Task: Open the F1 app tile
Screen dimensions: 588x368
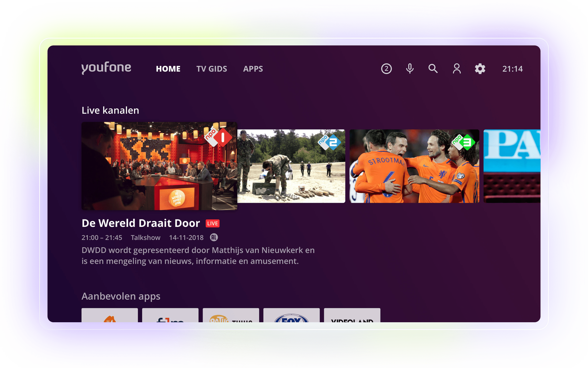Action: coord(170,315)
